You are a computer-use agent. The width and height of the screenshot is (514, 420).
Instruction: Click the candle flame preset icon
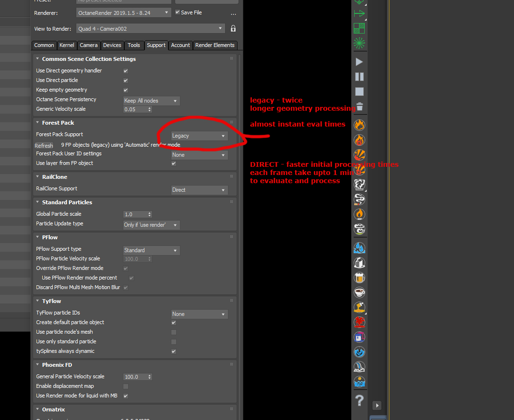(x=359, y=214)
